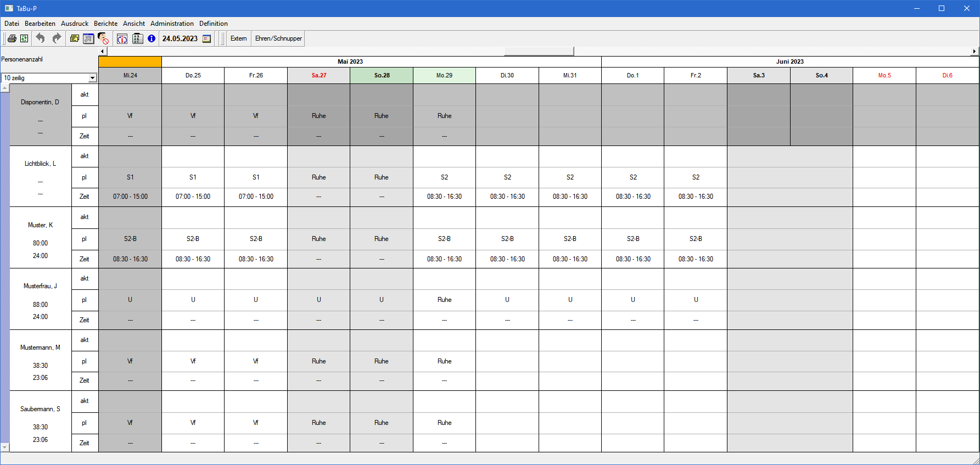The image size is (980, 465).
Task: Open the Berichte menu
Action: [x=105, y=24]
